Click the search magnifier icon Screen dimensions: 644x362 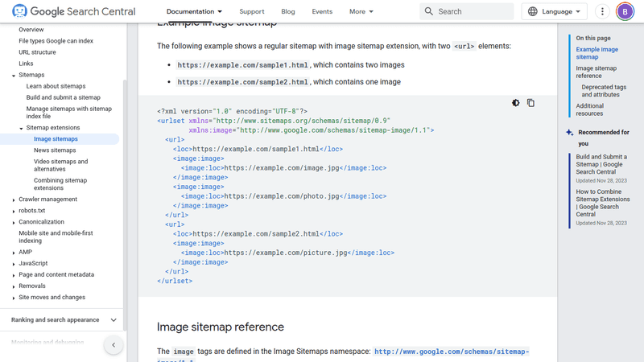429,12
